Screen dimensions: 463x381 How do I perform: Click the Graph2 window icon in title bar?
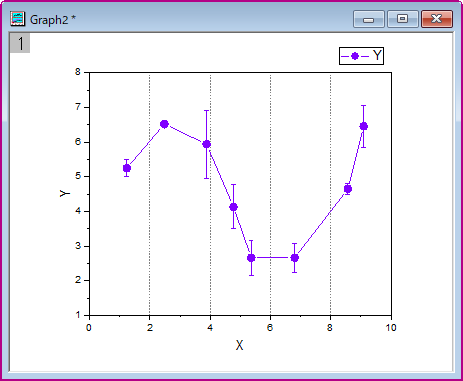pos(18,19)
